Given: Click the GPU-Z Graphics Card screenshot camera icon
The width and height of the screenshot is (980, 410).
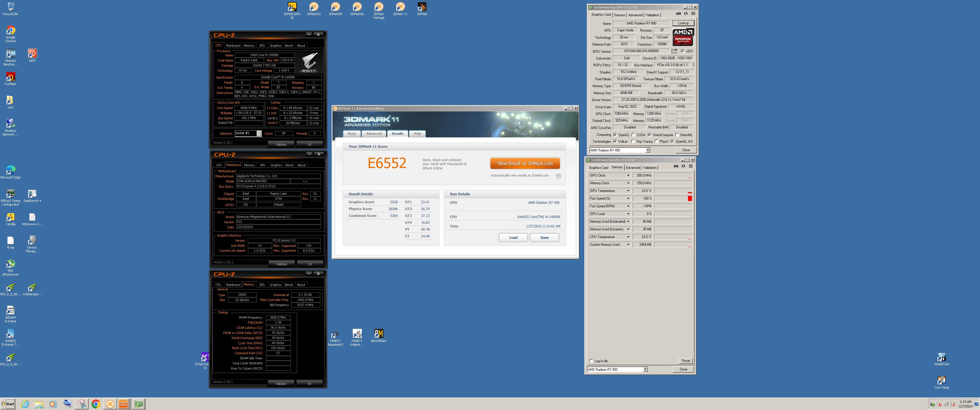Looking at the screenshot, I should (678, 14).
